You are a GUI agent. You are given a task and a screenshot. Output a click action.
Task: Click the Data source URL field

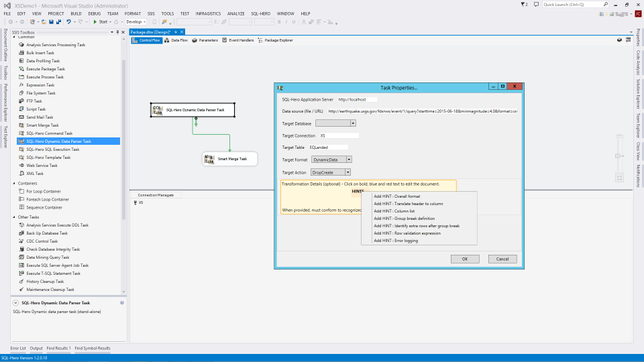point(423,111)
